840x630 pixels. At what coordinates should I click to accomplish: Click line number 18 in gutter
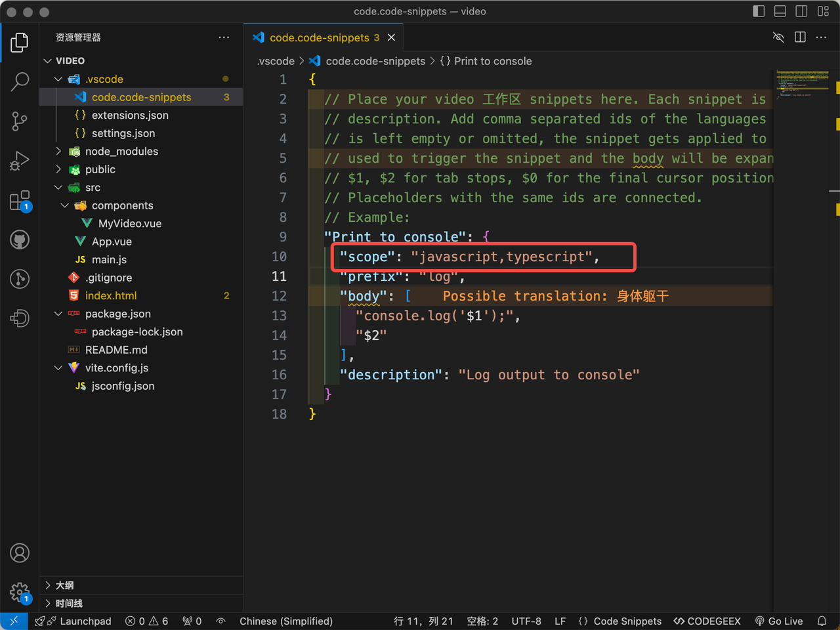pyautogui.click(x=279, y=414)
